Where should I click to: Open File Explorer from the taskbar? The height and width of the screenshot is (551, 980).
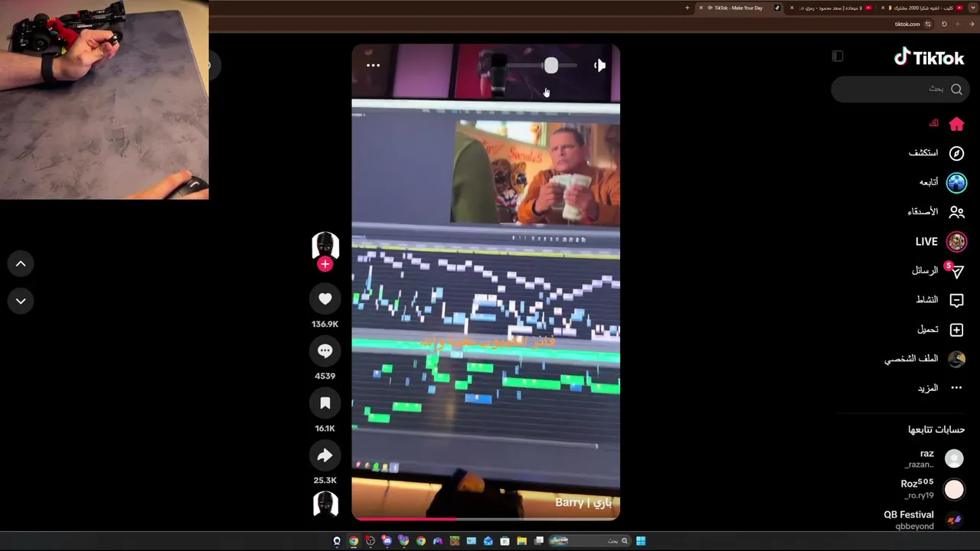click(522, 541)
